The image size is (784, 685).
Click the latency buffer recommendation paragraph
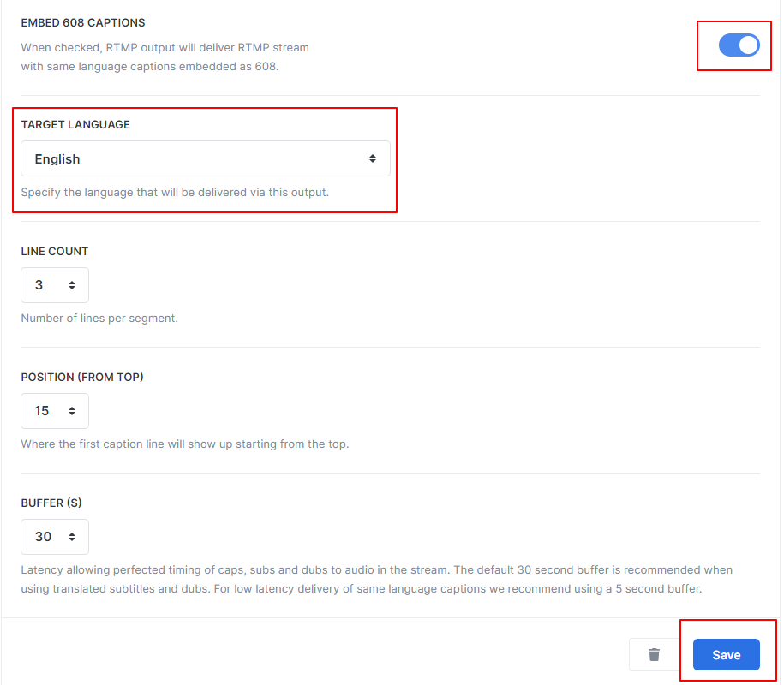(376, 579)
